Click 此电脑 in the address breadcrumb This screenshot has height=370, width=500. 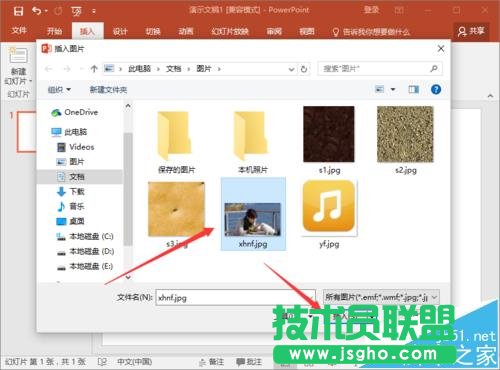point(140,69)
